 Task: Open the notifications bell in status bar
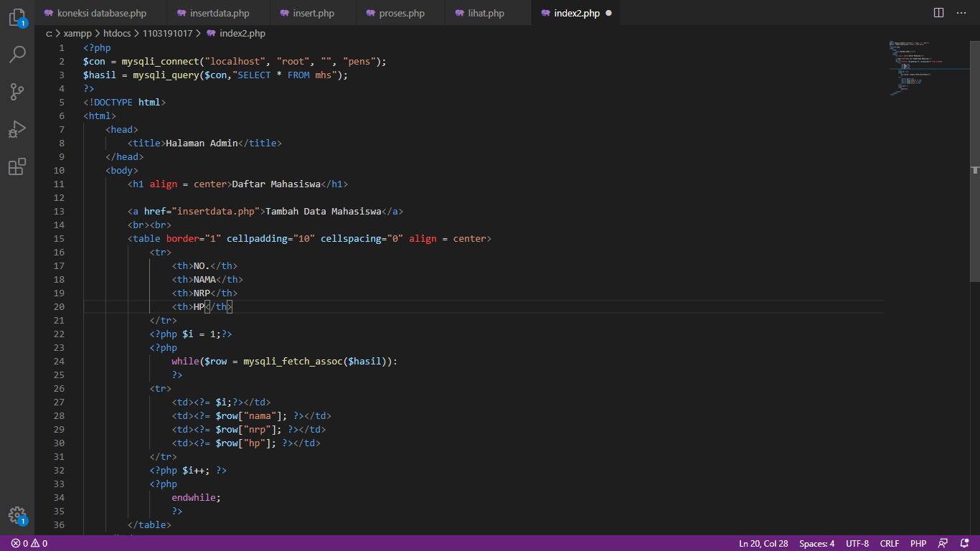pos(965,543)
